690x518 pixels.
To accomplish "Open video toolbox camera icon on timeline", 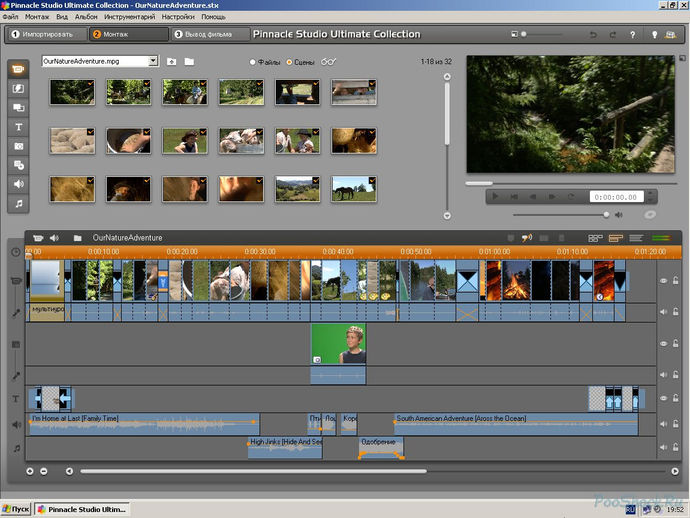I will 38,238.
